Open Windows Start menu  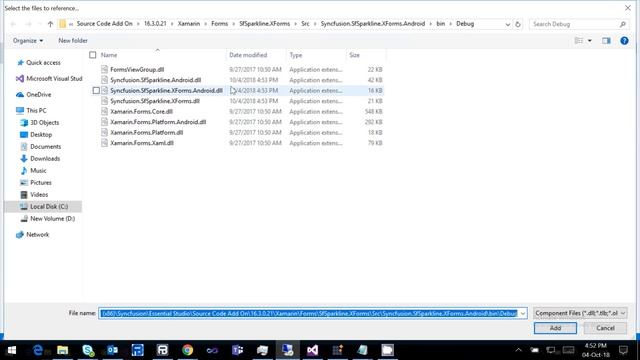tap(12, 350)
